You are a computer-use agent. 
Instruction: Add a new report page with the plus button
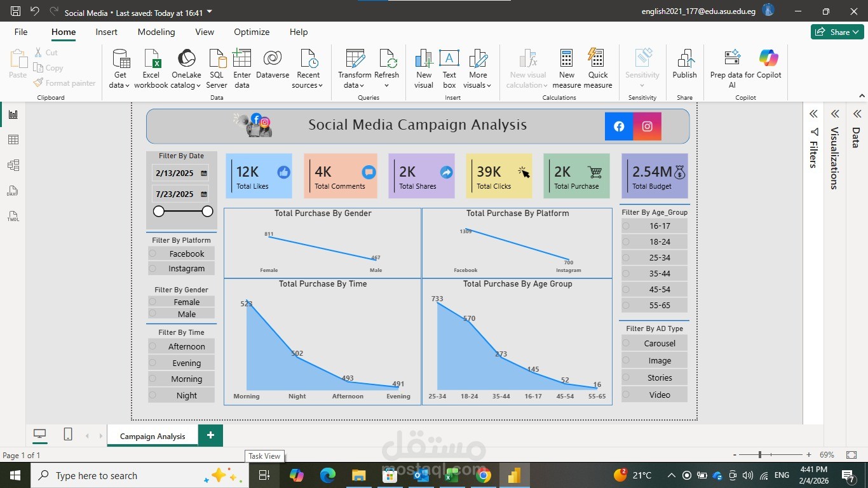(210, 436)
